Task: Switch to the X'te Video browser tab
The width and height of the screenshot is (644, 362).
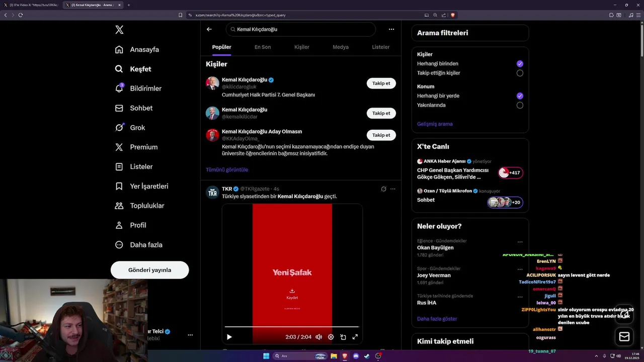Action: (31, 5)
